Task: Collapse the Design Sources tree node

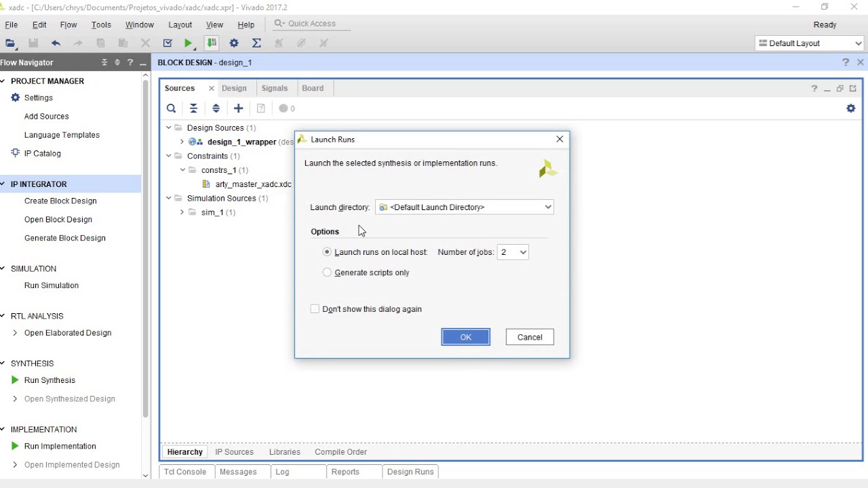Action: 169,127
